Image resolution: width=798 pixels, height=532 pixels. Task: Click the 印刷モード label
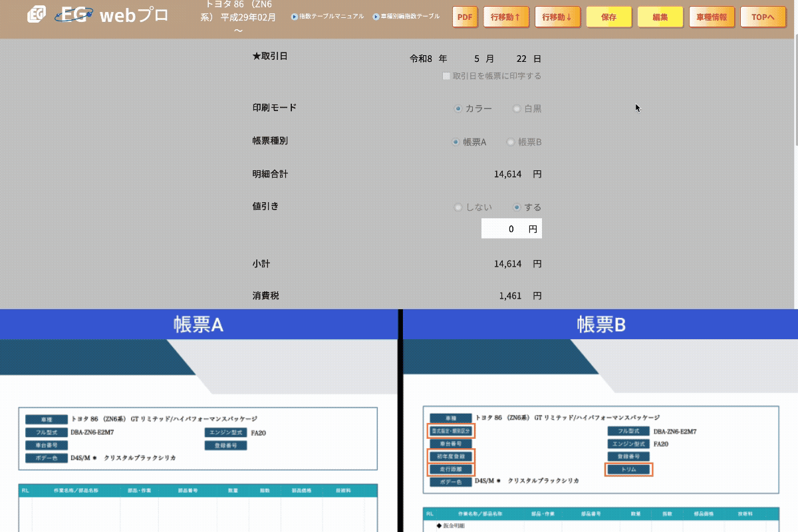[x=275, y=107]
